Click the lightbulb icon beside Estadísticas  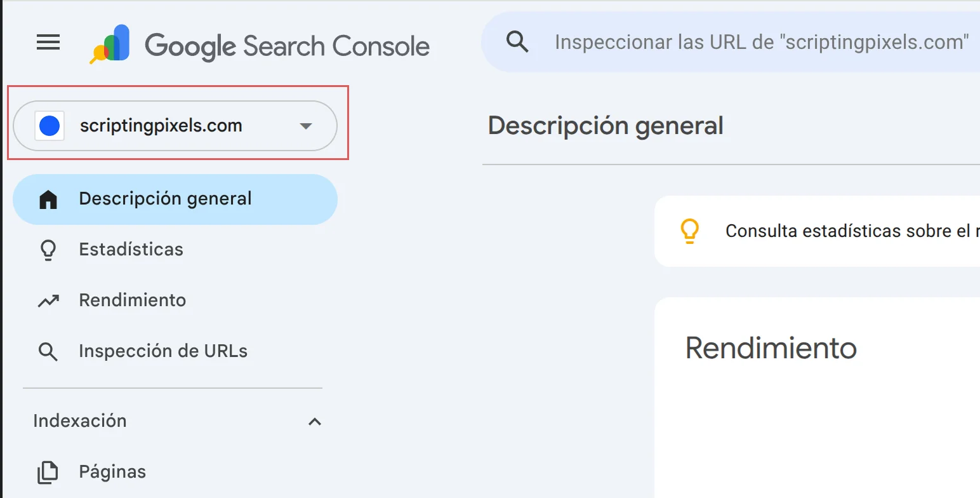click(48, 250)
